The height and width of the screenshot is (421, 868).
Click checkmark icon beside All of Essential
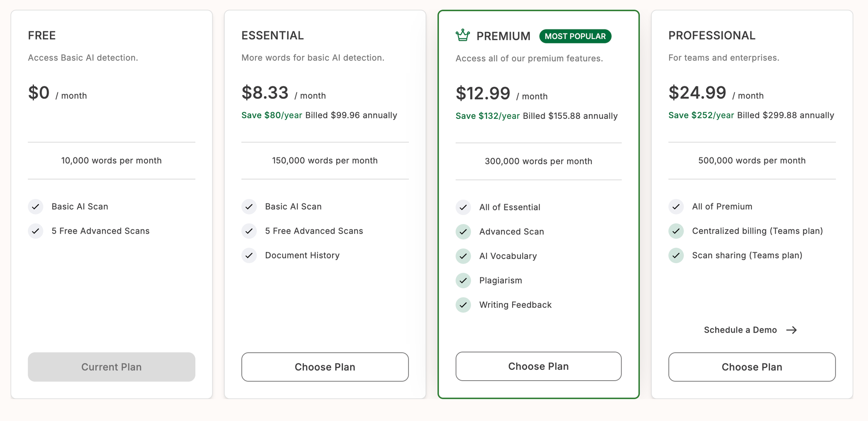point(463,208)
